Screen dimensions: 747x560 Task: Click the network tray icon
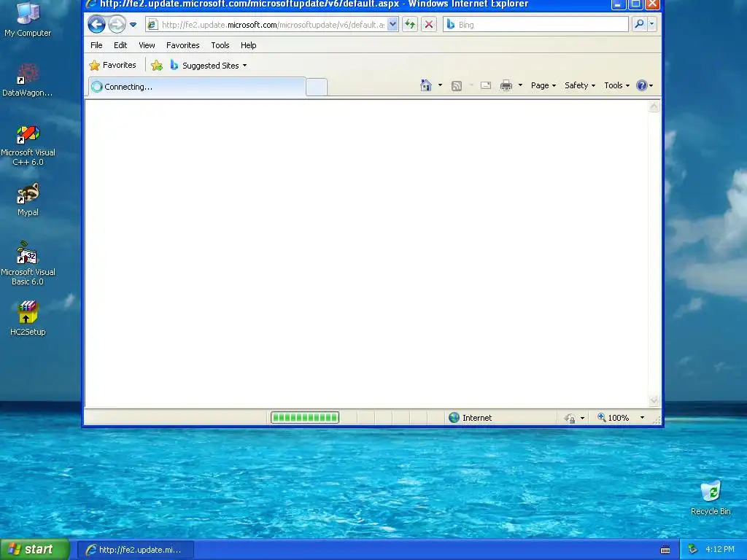point(693,550)
